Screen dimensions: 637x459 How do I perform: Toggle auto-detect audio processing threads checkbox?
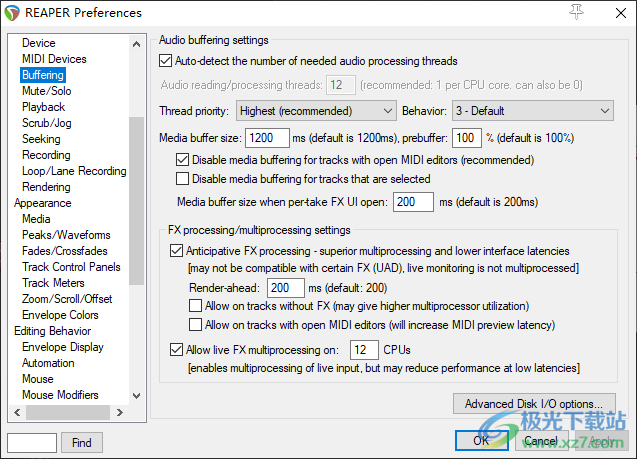166,61
